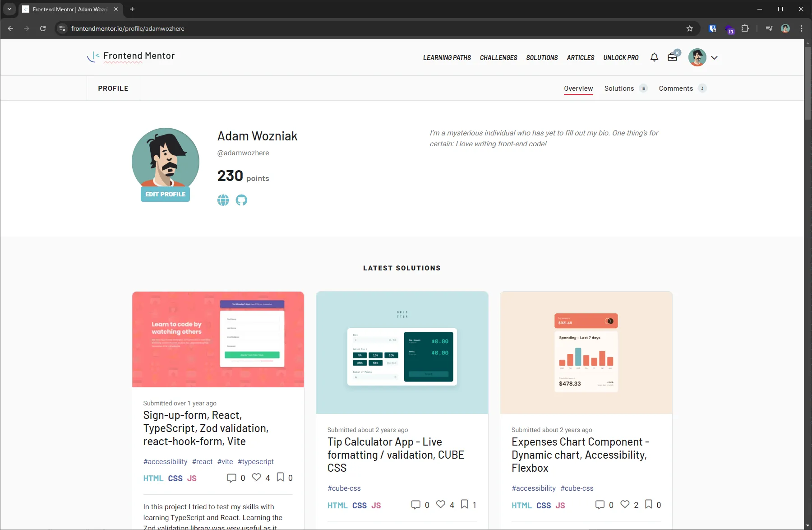Click the Frontend Mentor logo

[x=131, y=56]
